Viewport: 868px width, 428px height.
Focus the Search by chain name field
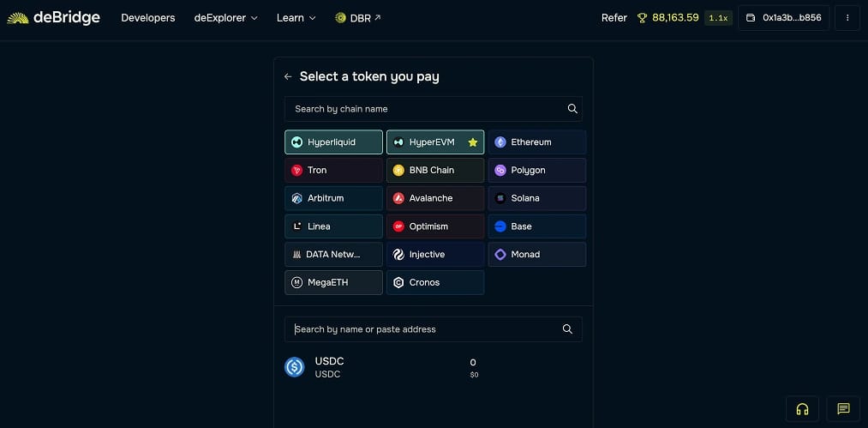tap(433, 109)
